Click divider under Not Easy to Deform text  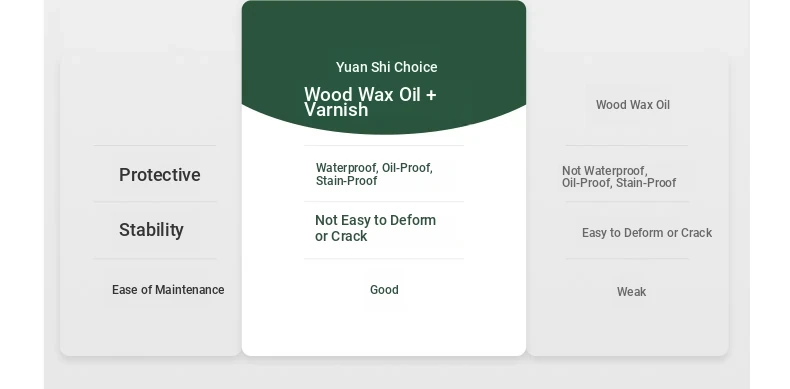coord(384,259)
